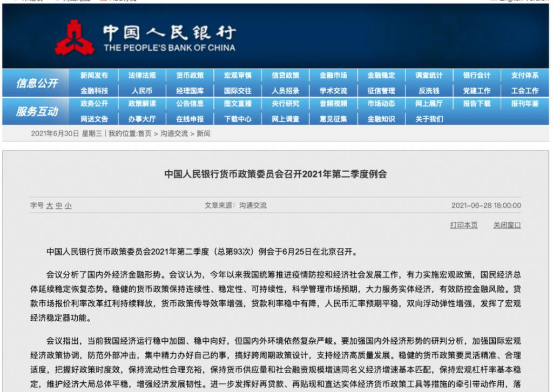Open 金融市场 menu item
The image size is (553, 392).
[x=333, y=76]
